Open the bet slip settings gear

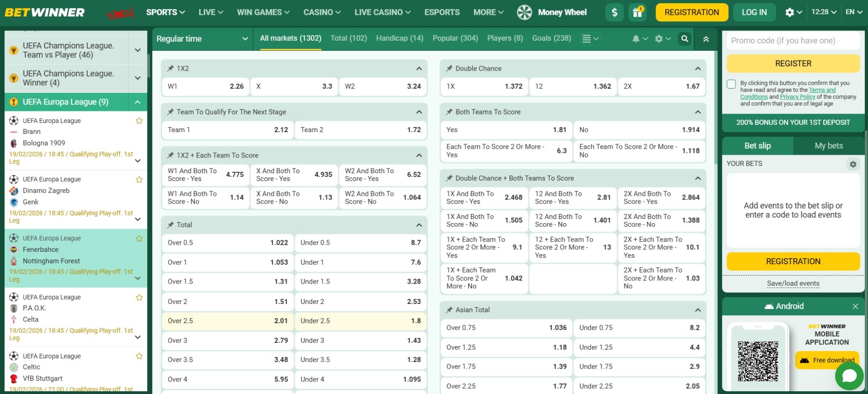click(853, 164)
